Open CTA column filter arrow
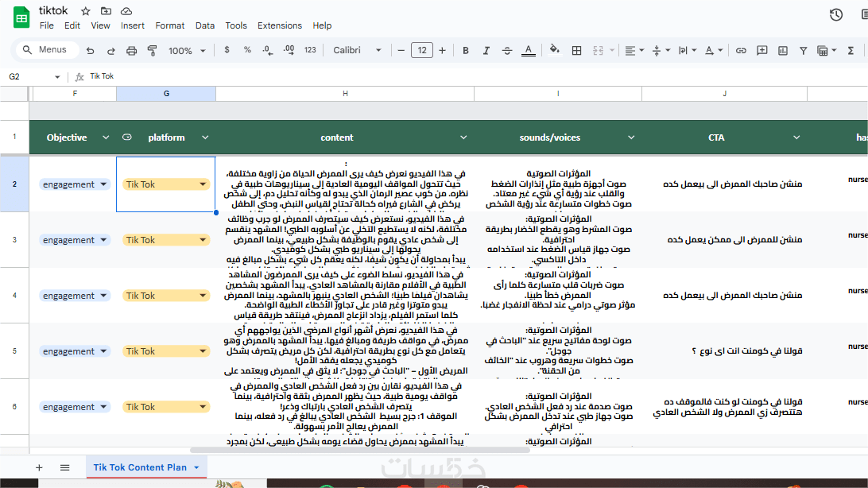Screen dimensions: 868x488 point(796,137)
